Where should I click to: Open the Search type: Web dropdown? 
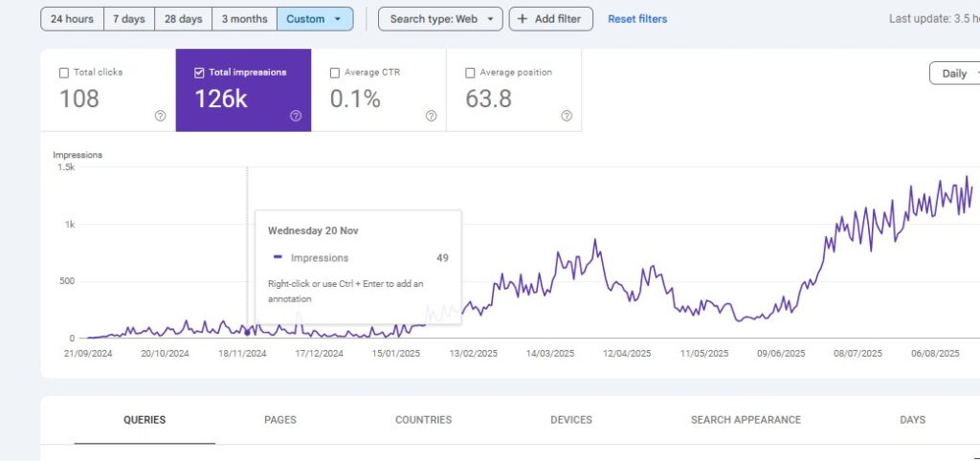click(x=440, y=19)
